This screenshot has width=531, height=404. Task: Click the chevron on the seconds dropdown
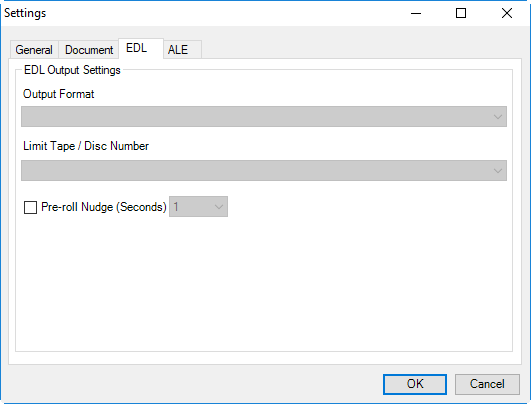tap(219, 207)
